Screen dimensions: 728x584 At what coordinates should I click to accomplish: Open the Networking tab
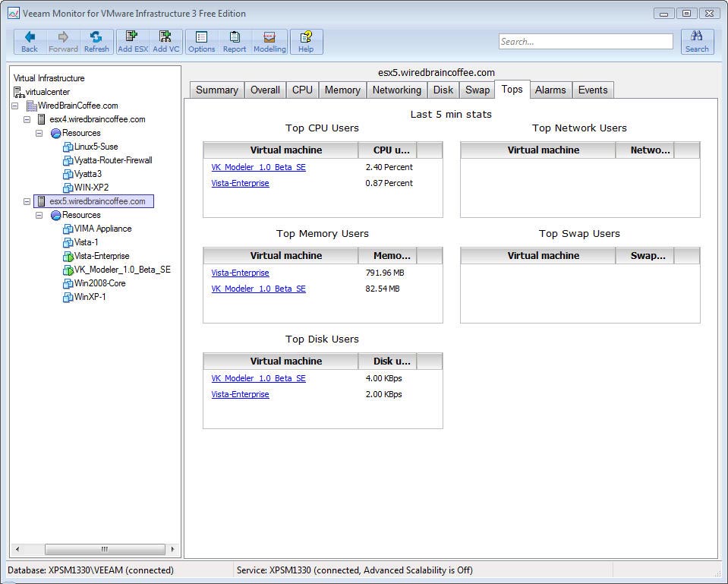396,90
